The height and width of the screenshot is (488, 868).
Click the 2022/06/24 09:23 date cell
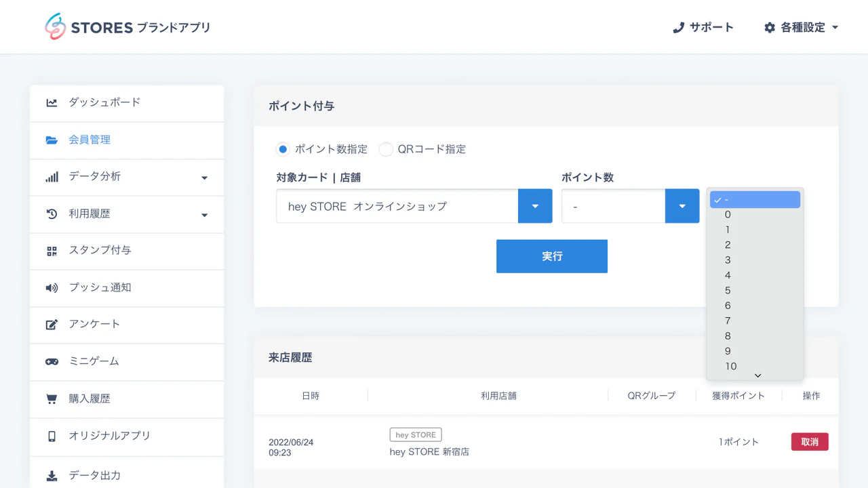click(x=291, y=447)
